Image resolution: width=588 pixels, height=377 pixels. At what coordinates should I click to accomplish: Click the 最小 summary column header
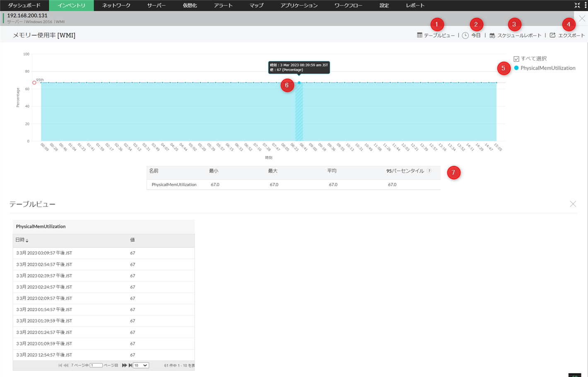[214, 171]
